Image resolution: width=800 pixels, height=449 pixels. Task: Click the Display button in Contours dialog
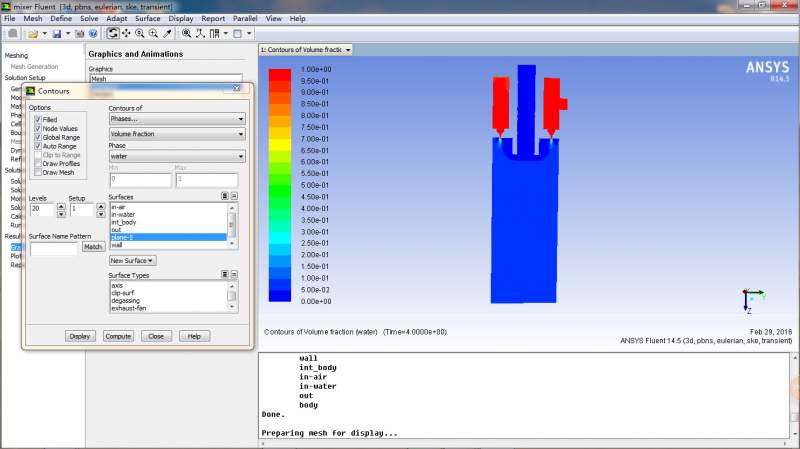80,336
